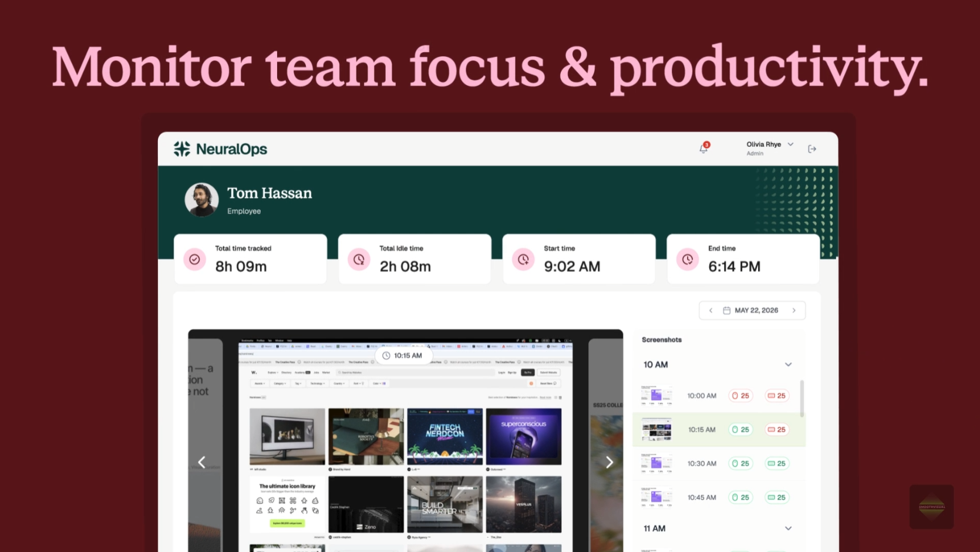The height and width of the screenshot is (552, 980).
Task: Click the Admin role label
Action: click(x=755, y=154)
